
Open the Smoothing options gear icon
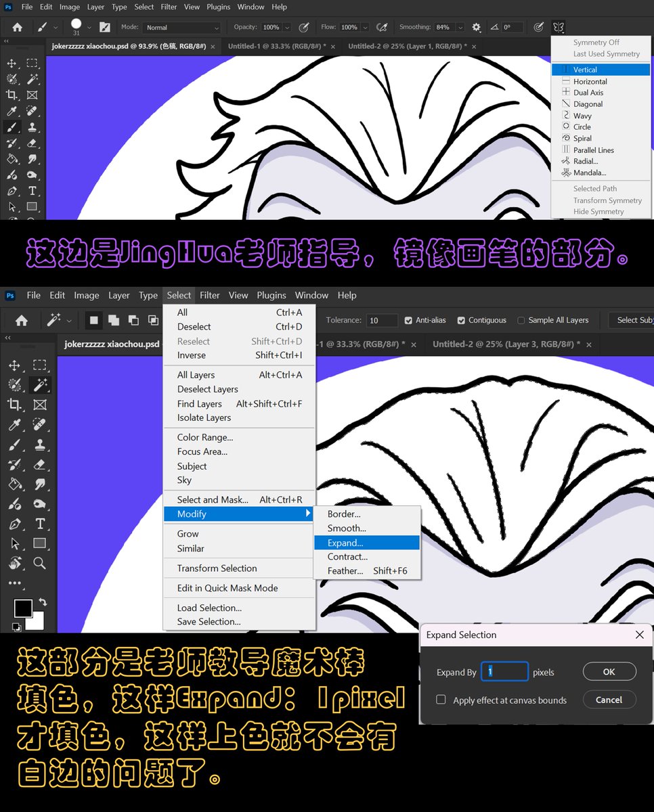(476, 27)
